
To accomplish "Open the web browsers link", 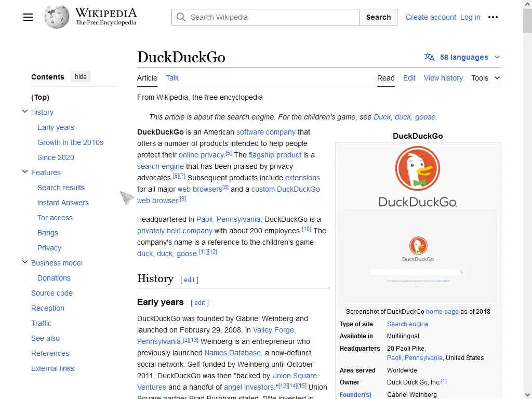I will click(200, 189).
